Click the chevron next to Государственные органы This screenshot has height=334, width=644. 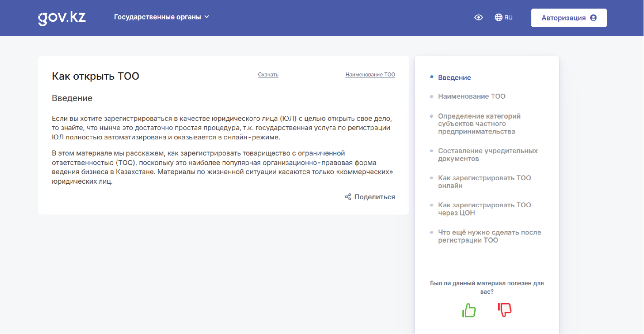[x=207, y=17]
